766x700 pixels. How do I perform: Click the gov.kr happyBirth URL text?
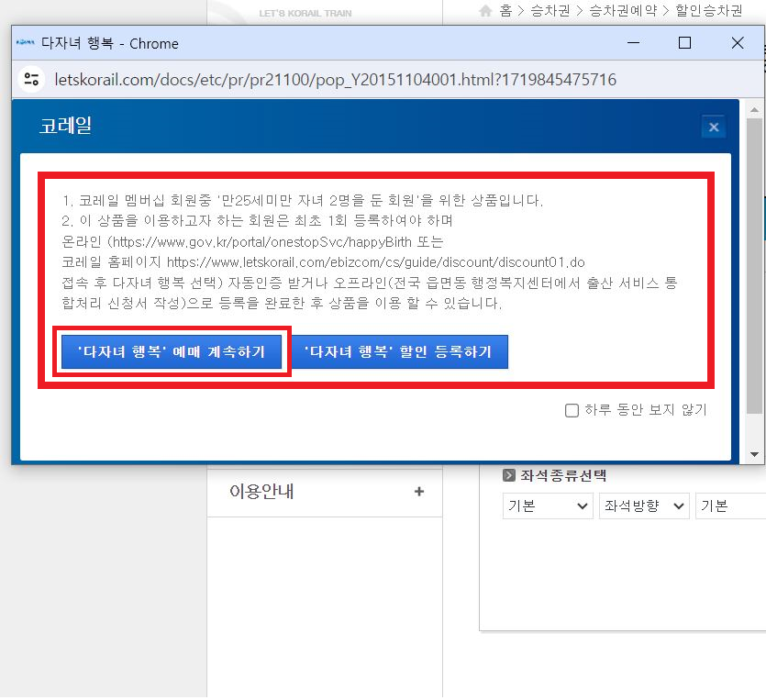coord(261,242)
